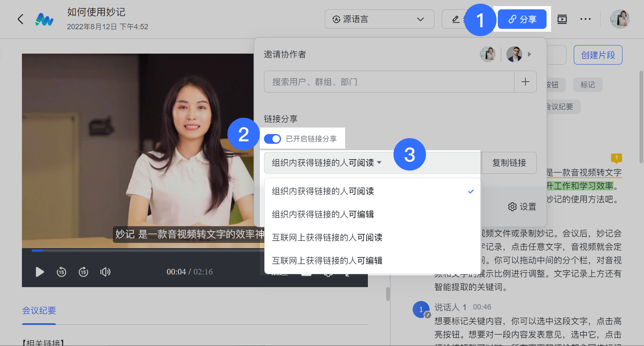Click the blue 分享 share button

coord(522,19)
